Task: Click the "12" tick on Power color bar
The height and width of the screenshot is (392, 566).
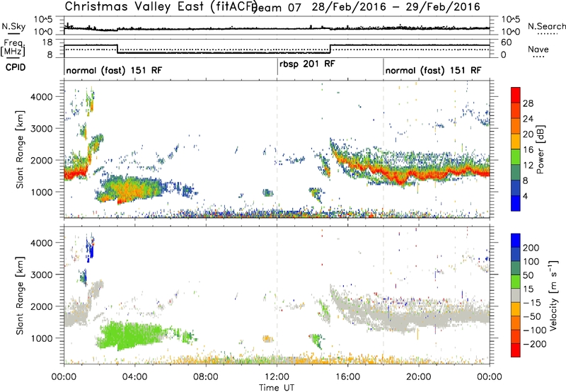Action: point(528,166)
